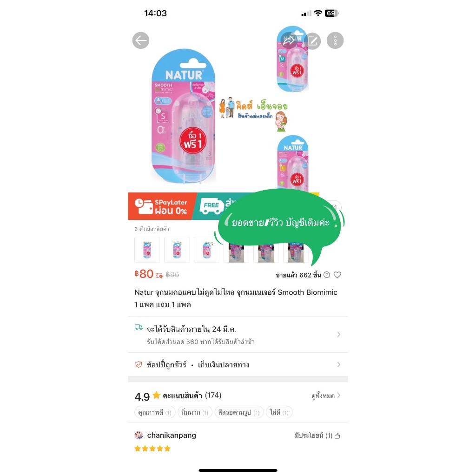Screen dimensions: 476x476
Task: Expand the delivery date chevron
Action: pyautogui.click(x=338, y=335)
